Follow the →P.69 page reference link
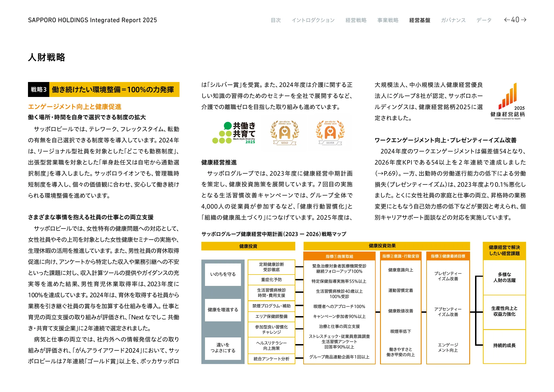554x392 pixels. click(x=386, y=173)
